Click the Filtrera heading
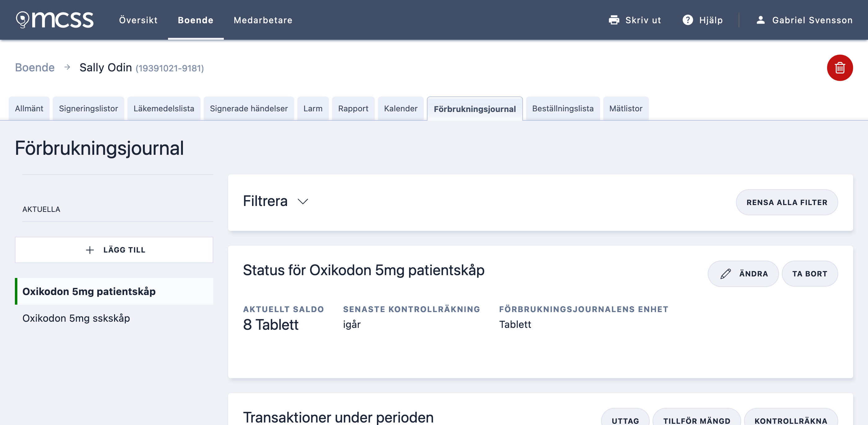This screenshot has width=868, height=425. click(x=265, y=201)
